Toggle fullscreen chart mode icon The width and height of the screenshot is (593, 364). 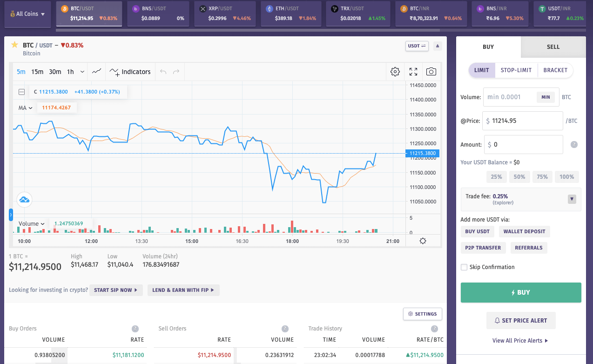[x=413, y=72]
